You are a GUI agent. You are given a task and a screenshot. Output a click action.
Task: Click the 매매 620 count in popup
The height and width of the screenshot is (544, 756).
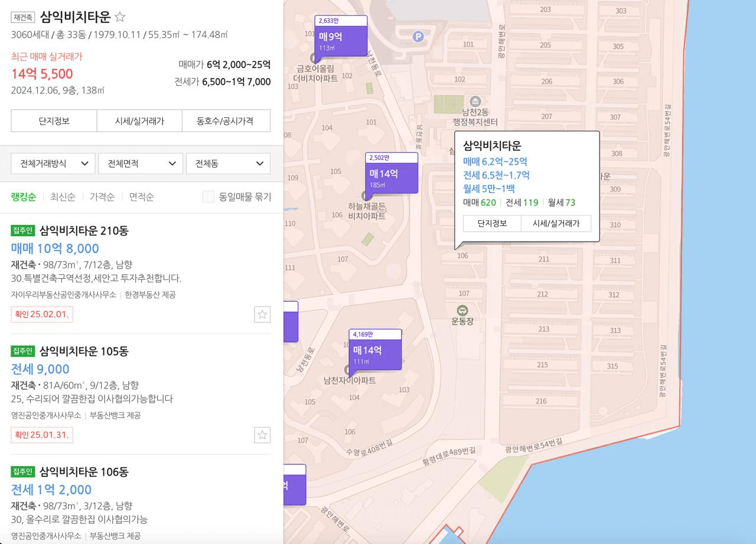click(x=480, y=203)
